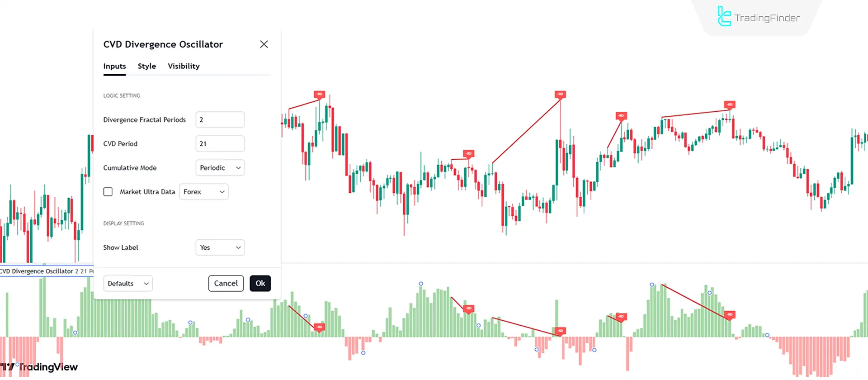Click a blue circle divergence marker on the oscillator
Image resolution: width=868 pixels, height=380 pixels.
[x=420, y=283]
